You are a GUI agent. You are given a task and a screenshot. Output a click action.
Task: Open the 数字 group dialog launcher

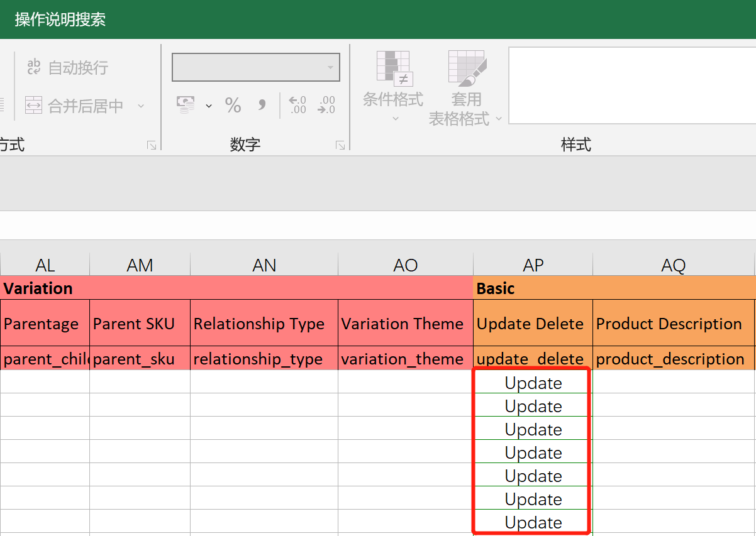click(x=340, y=145)
